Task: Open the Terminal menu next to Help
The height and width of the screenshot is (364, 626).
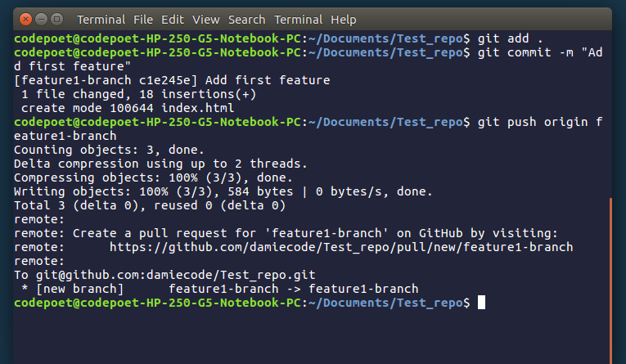Action: [x=298, y=20]
